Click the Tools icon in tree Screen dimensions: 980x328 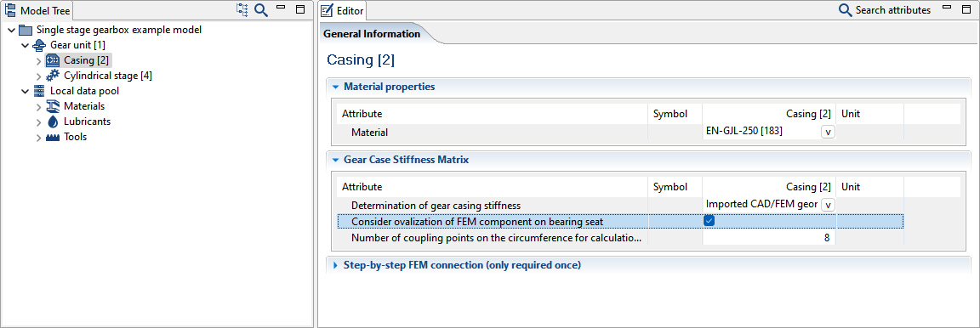[x=53, y=137]
